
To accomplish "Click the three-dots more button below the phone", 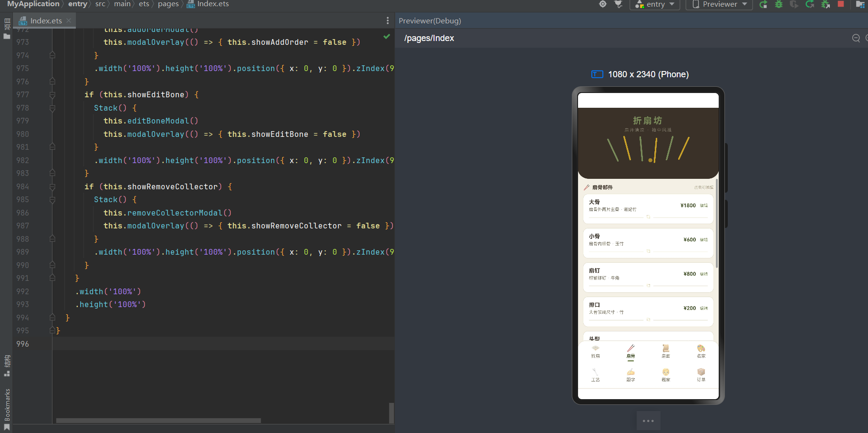I will [648, 421].
